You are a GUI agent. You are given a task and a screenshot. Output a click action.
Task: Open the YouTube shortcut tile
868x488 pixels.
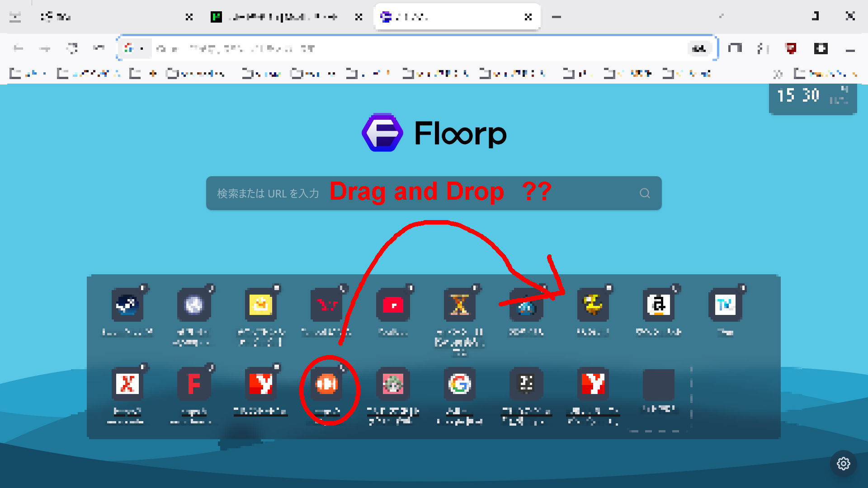pyautogui.click(x=393, y=305)
